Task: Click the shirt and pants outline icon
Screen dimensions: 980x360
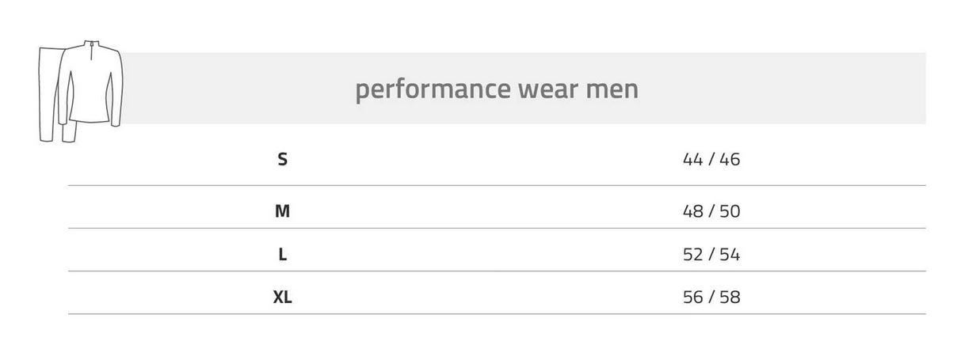Action: [81, 91]
